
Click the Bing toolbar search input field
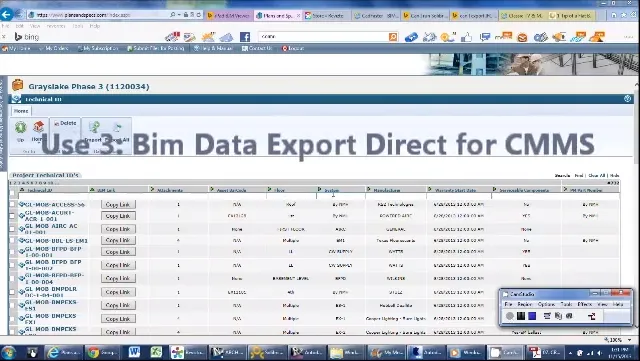(323, 37)
